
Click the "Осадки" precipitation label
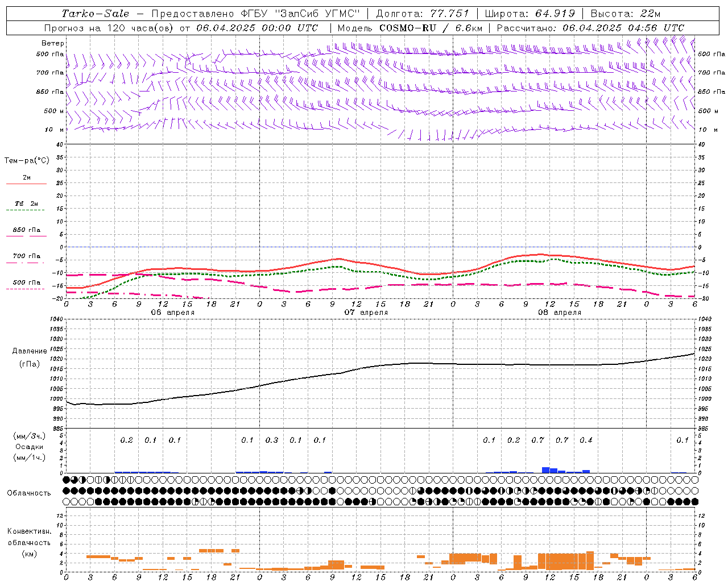[29, 447]
